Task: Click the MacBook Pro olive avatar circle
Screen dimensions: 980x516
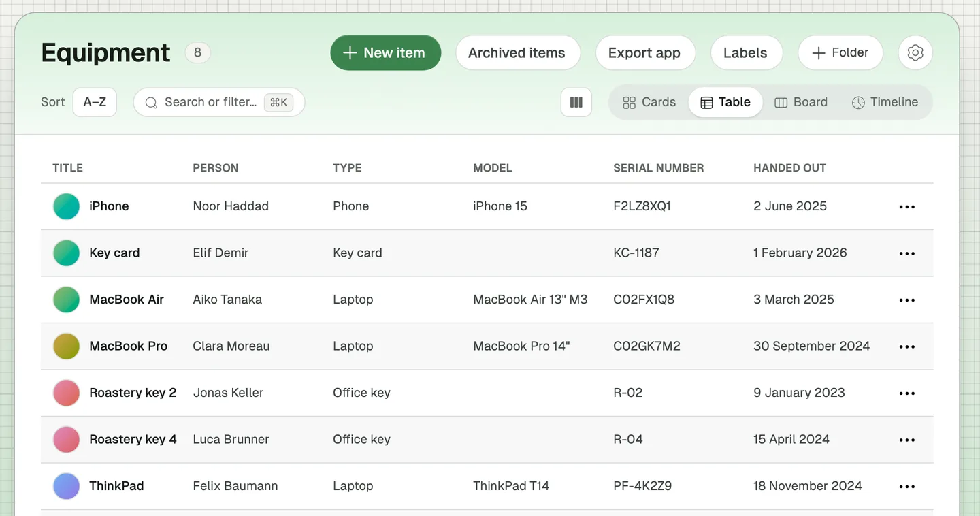Action: (x=67, y=346)
